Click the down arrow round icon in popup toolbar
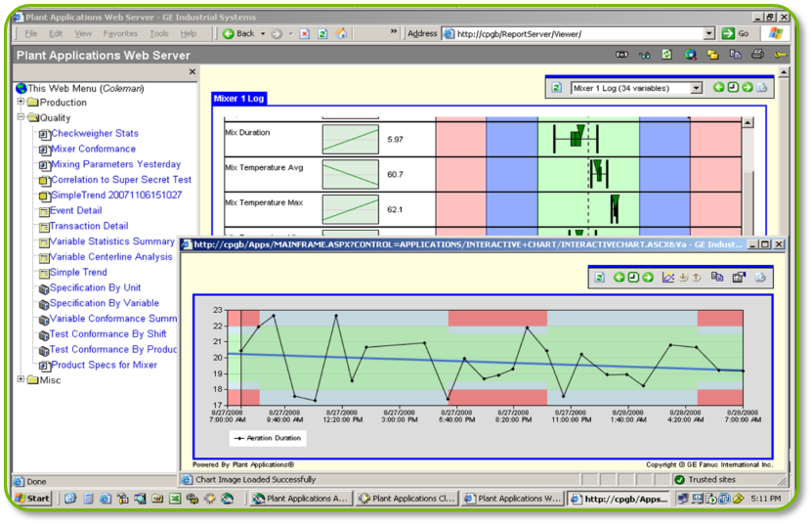812x524 pixels. point(684,278)
